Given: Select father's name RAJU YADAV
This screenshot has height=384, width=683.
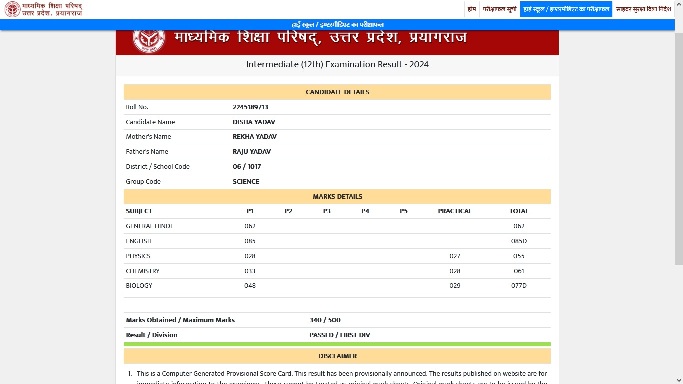Looking at the screenshot, I should 251,152.
